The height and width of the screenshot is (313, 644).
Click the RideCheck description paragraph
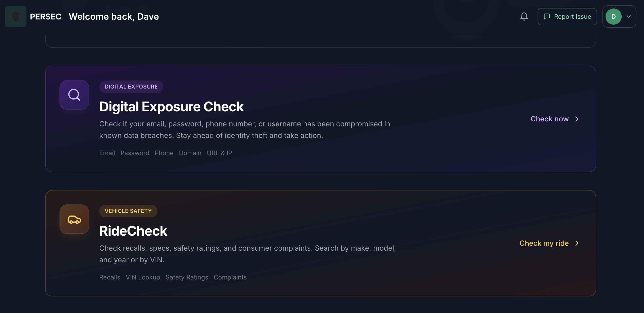click(248, 254)
